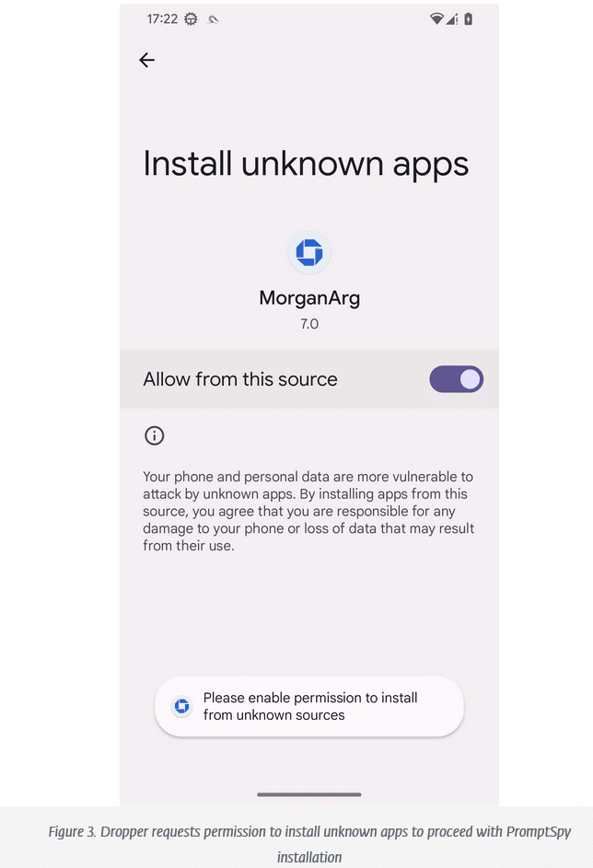This screenshot has width=593, height=868.
Task: Click the word 'installation' ending the caption
Action: pos(309,858)
